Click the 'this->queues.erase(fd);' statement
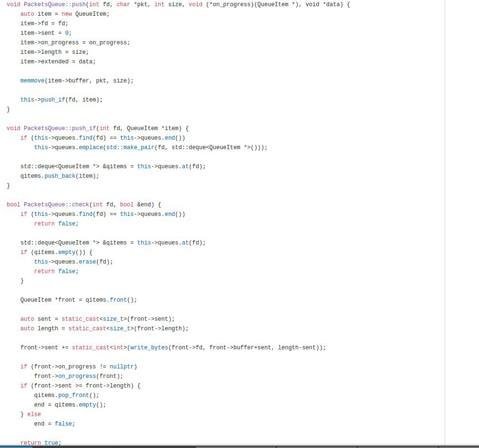Screen dimensions: 479x448 [73, 262]
